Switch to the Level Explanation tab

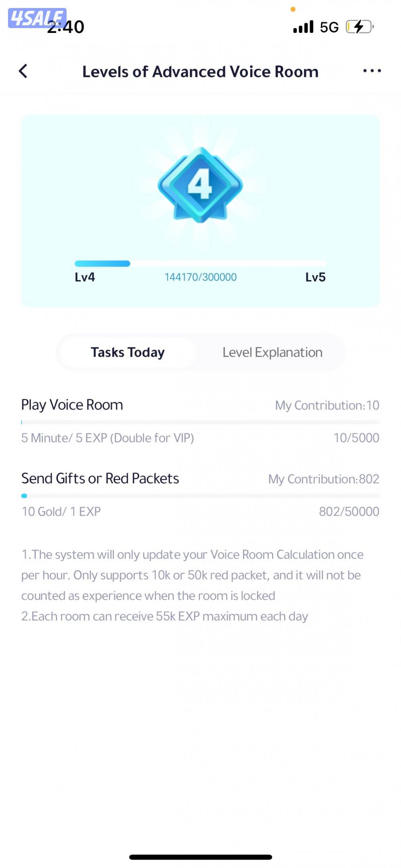(272, 352)
